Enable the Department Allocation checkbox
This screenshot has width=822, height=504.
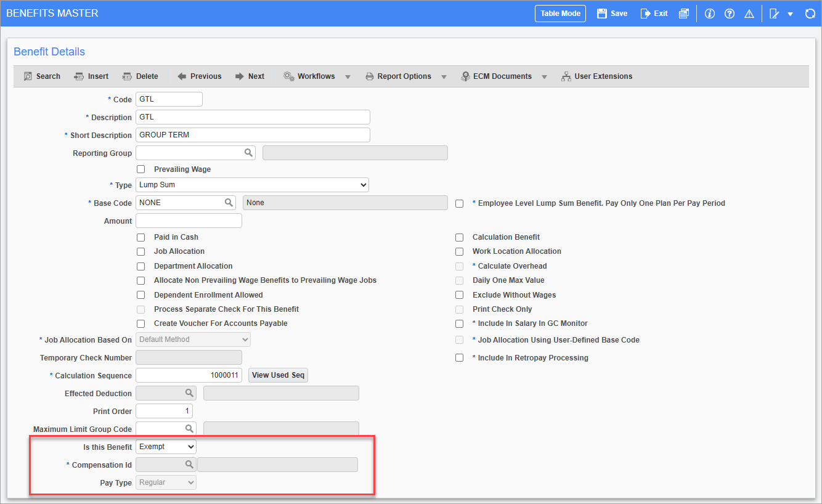click(141, 266)
